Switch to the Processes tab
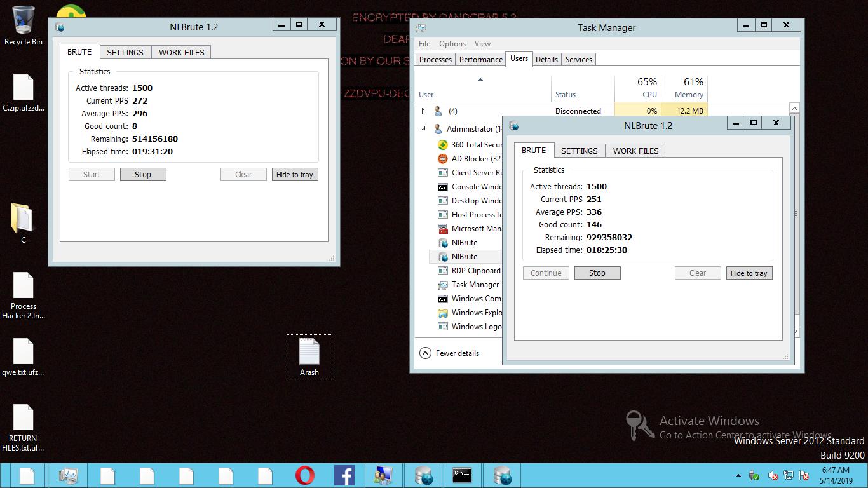This screenshot has width=868, height=488. pyautogui.click(x=436, y=60)
